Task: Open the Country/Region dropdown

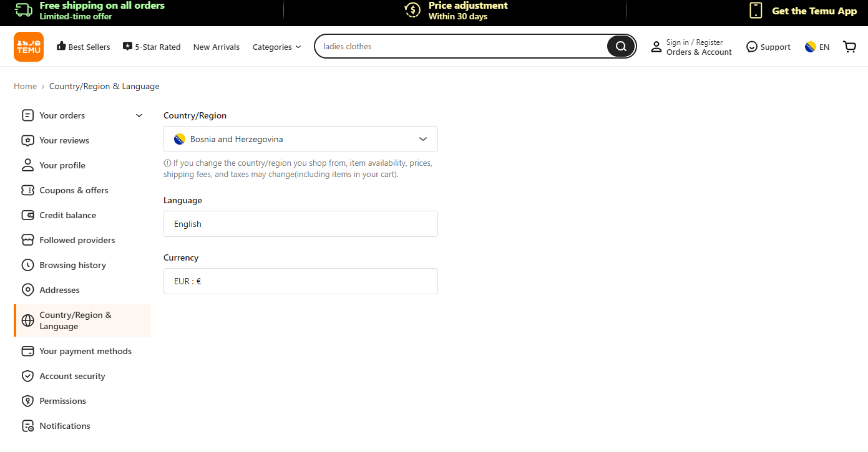Action: 301,139
